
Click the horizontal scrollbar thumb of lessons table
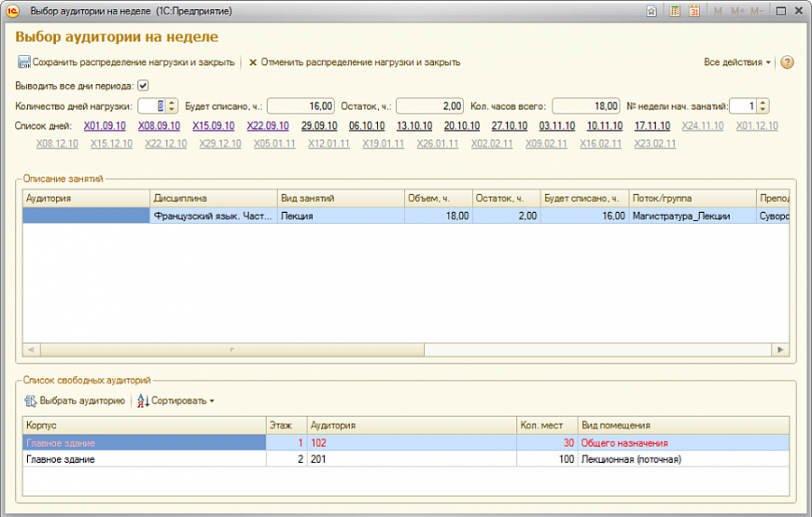pyautogui.click(x=232, y=350)
